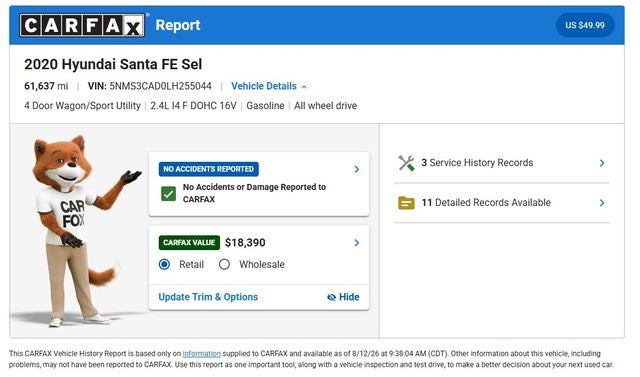The width and height of the screenshot is (640, 377).
Task: Click the Report header label
Action: 178,25
